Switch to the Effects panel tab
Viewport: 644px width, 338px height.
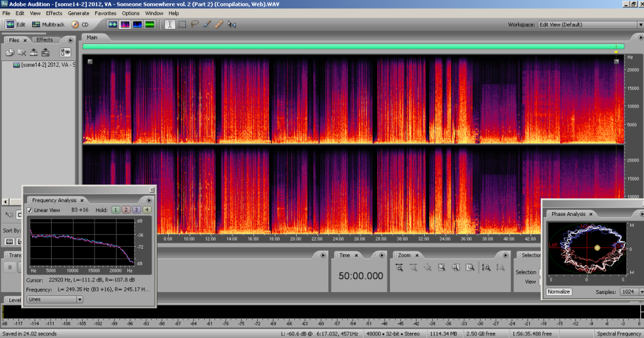[x=45, y=40]
